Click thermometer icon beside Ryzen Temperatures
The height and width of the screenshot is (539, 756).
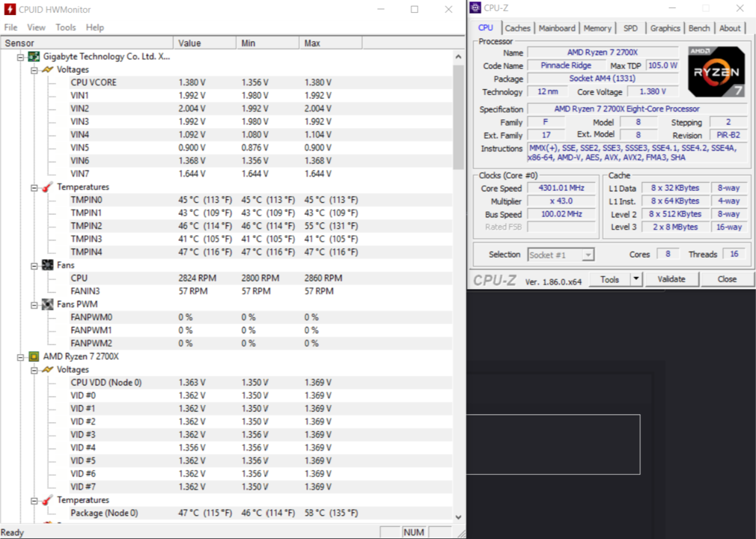[x=47, y=500]
